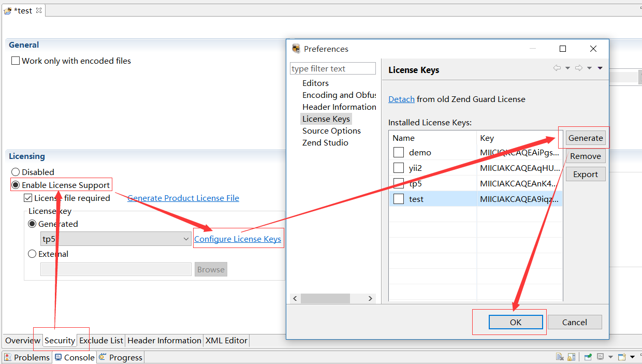The width and height of the screenshot is (642, 364).
Task: Click the Detach link
Action: [x=401, y=99]
